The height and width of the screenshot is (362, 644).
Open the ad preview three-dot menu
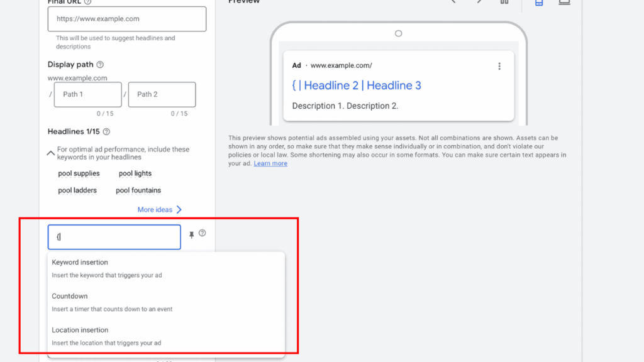499,66
